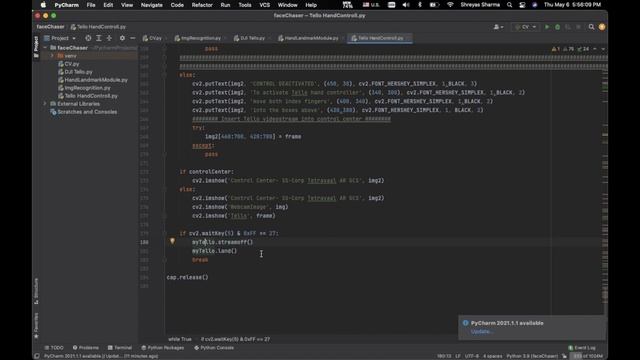Open Python Packages tool window
This screenshot has height=360, width=640.
click(x=162, y=348)
